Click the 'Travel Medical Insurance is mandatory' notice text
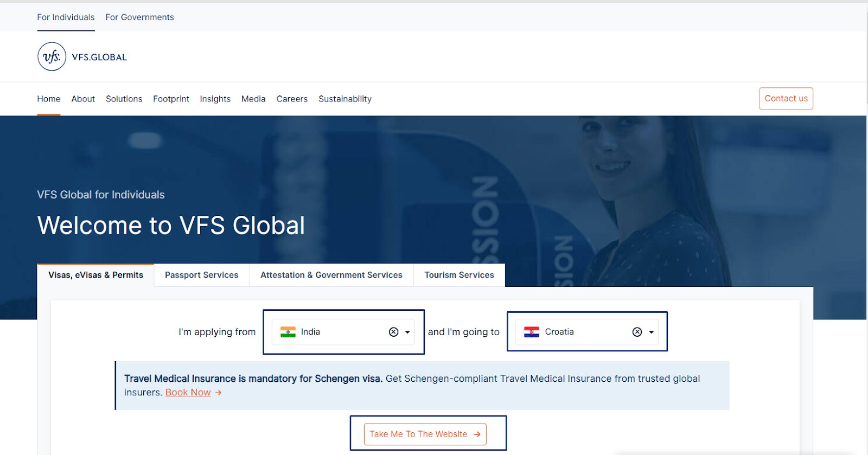 click(253, 379)
